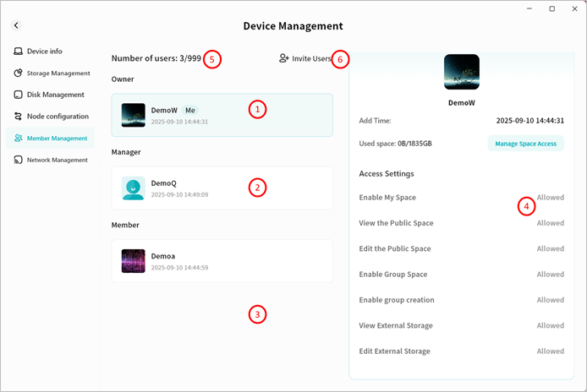Open Device info in sidebar
This screenshot has height=392, width=587.
tap(44, 52)
